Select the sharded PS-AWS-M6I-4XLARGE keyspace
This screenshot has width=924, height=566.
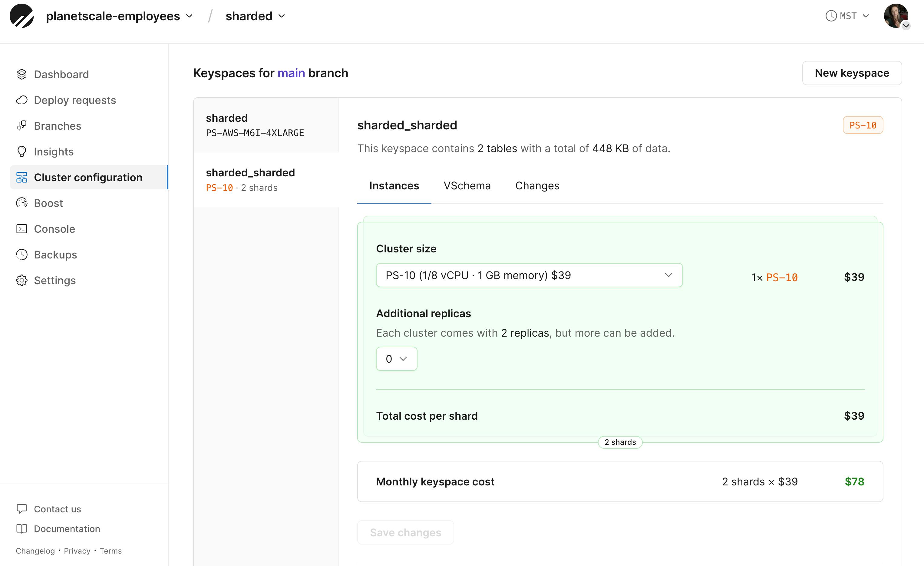(266, 125)
